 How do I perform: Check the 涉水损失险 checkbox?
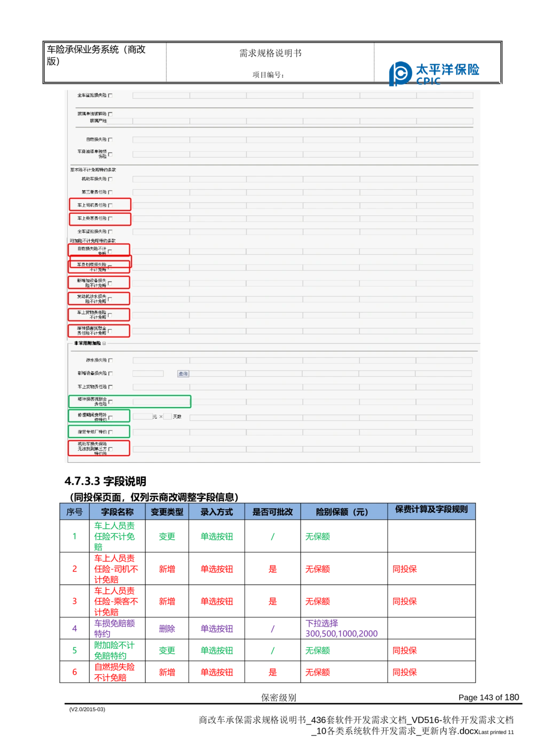[111, 361]
